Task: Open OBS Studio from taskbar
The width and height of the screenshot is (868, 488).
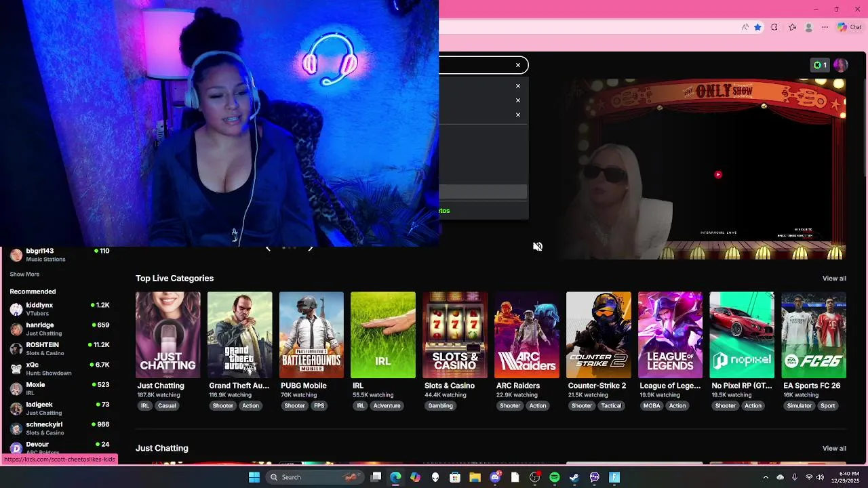Action: coord(535,477)
